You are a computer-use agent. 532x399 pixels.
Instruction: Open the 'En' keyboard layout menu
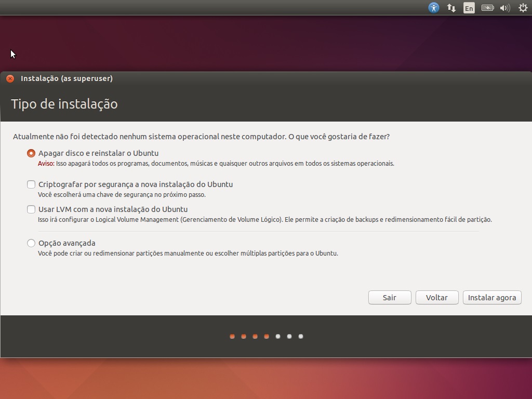click(469, 8)
